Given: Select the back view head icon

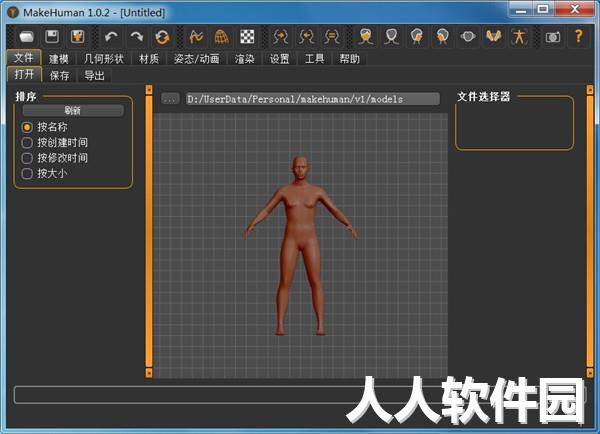Looking at the screenshot, I should point(391,37).
